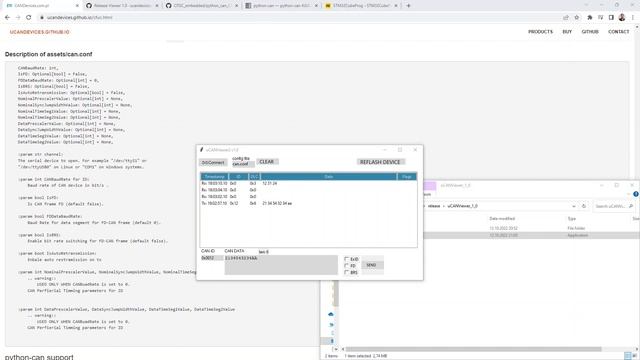Viewport: 640px width, 360px height.
Task: Enable the ExID checkbox
Action: pos(347,259)
